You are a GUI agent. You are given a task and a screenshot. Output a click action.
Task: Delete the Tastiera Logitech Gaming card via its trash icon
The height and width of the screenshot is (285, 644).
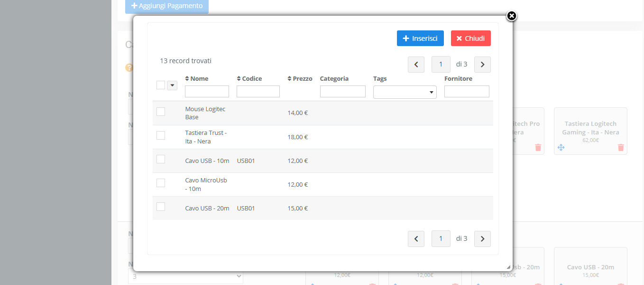point(621,148)
